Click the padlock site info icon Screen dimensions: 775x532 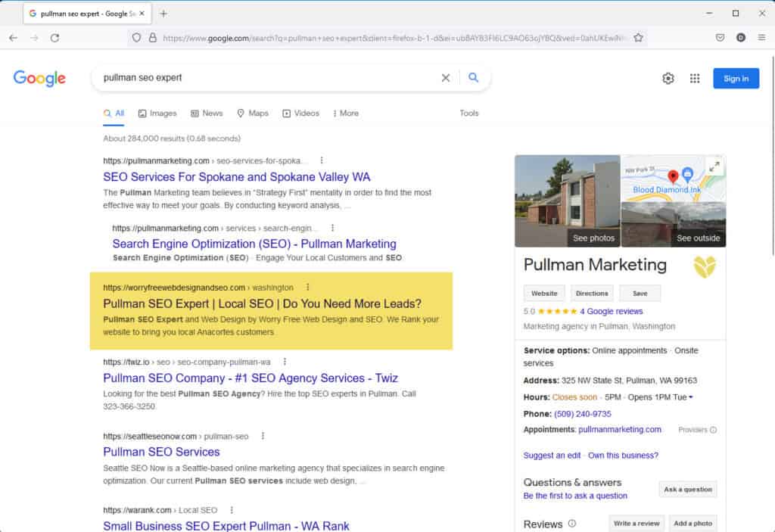153,38
